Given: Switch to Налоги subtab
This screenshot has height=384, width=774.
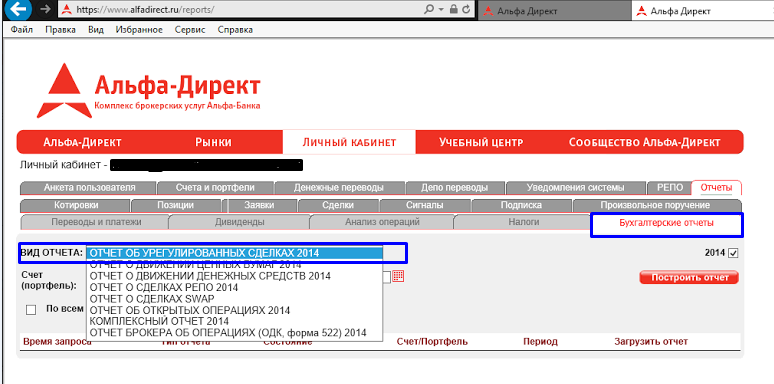Looking at the screenshot, I should pos(523,222).
